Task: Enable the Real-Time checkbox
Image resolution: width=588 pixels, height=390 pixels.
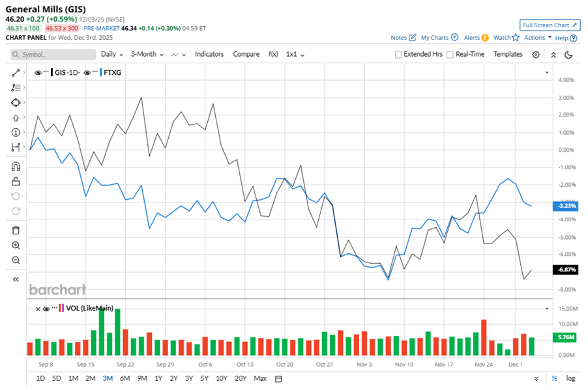Action: click(450, 55)
